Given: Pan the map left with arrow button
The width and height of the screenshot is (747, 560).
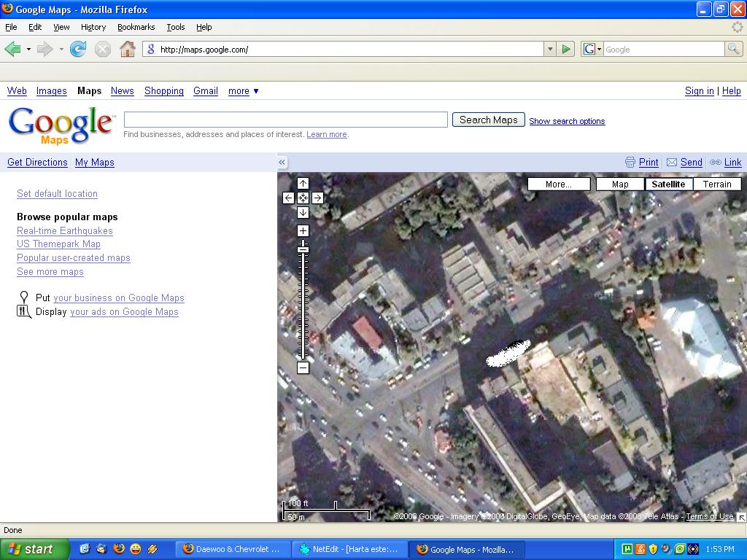Looking at the screenshot, I should click(288, 198).
